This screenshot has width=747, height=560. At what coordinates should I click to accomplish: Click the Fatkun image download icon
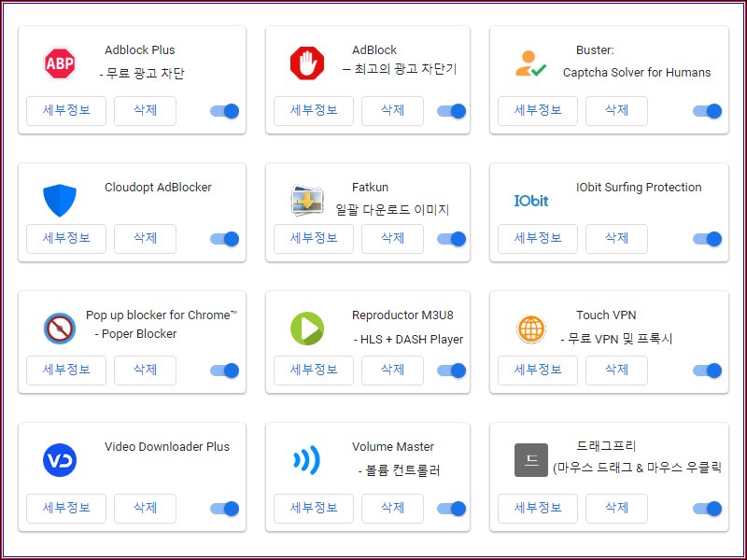click(x=307, y=201)
